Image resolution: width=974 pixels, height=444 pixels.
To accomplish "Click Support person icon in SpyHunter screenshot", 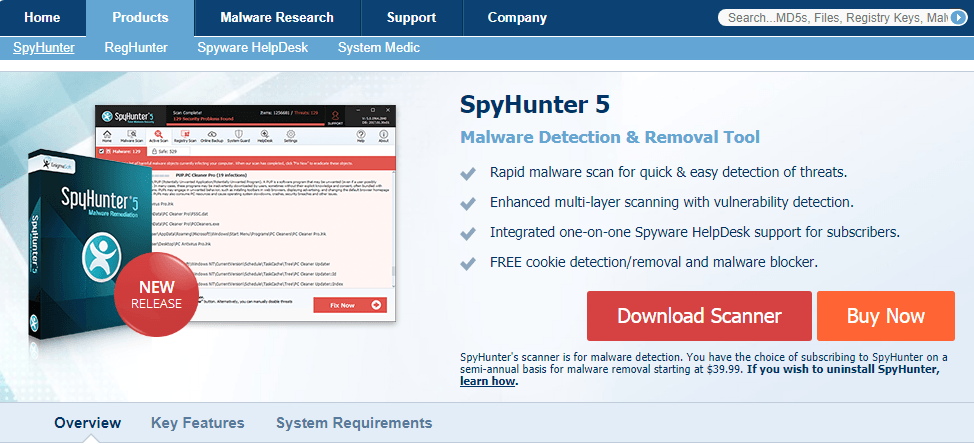I will [335, 116].
